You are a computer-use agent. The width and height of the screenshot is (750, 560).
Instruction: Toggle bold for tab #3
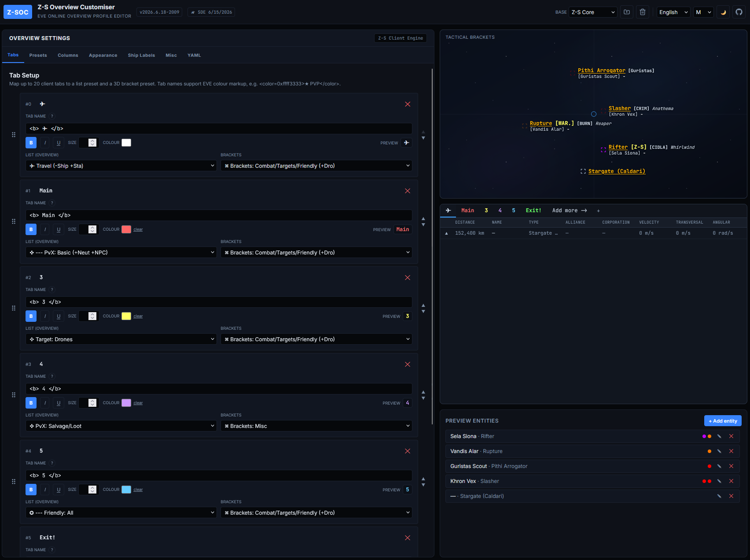(x=31, y=403)
